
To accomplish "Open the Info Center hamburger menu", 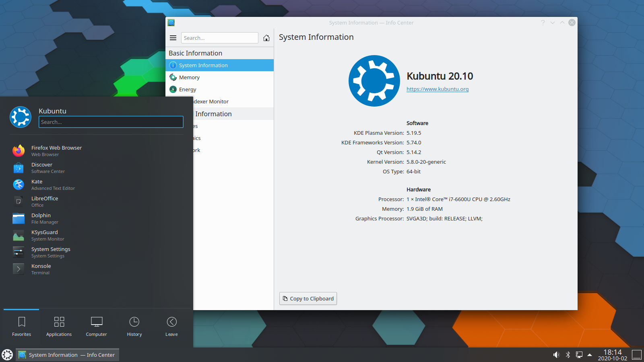I will pos(173,38).
